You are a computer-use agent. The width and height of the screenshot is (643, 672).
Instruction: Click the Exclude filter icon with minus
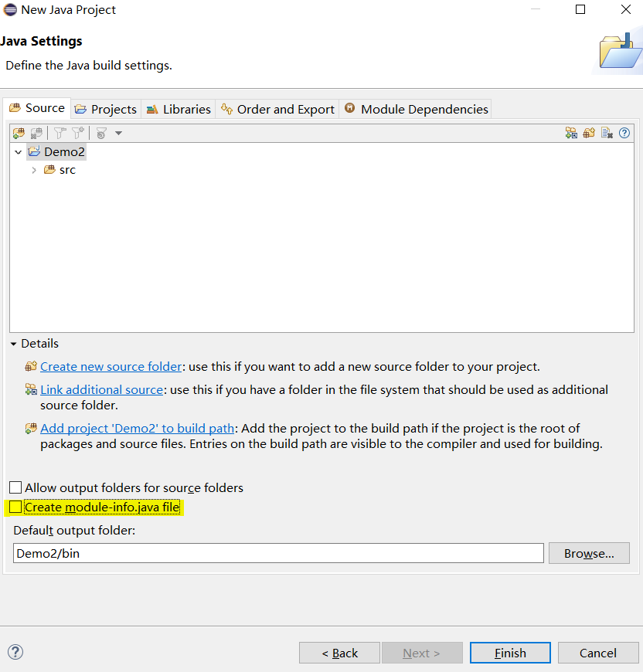click(60, 134)
